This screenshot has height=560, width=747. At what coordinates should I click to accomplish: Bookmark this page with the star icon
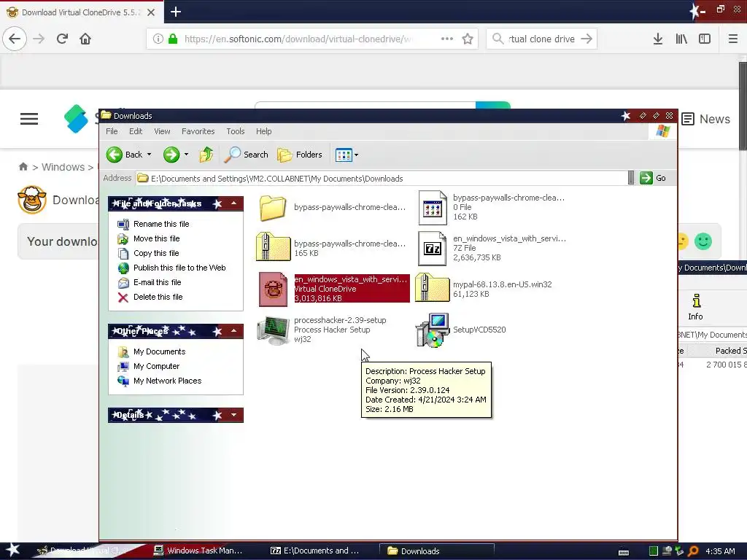coord(468,39)
